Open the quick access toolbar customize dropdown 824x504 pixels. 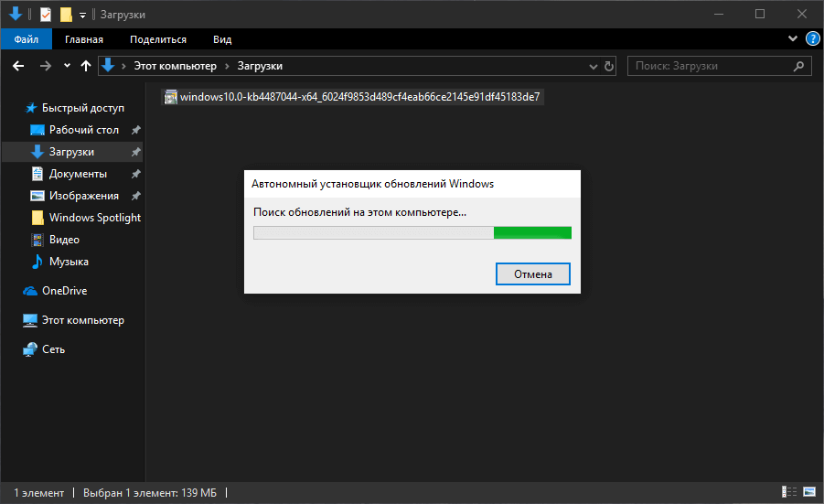point(82,15)
